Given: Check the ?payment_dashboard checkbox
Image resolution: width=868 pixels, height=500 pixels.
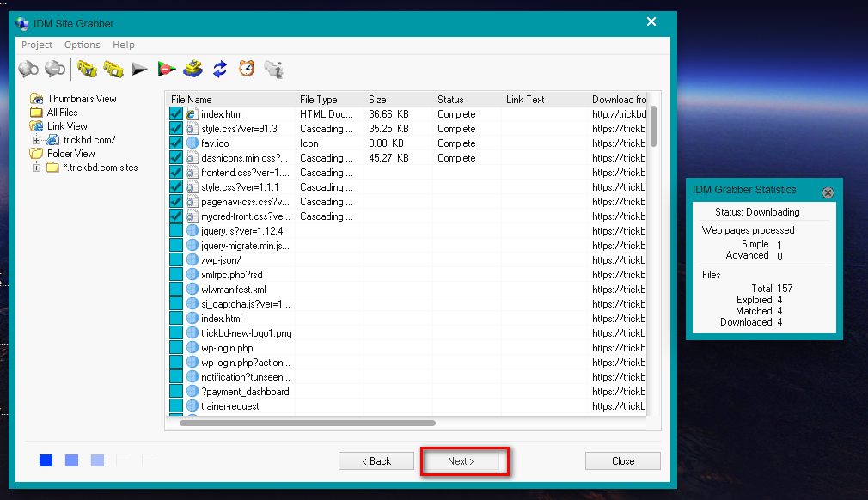Looking at the screenshot, I should coord(176,391).
